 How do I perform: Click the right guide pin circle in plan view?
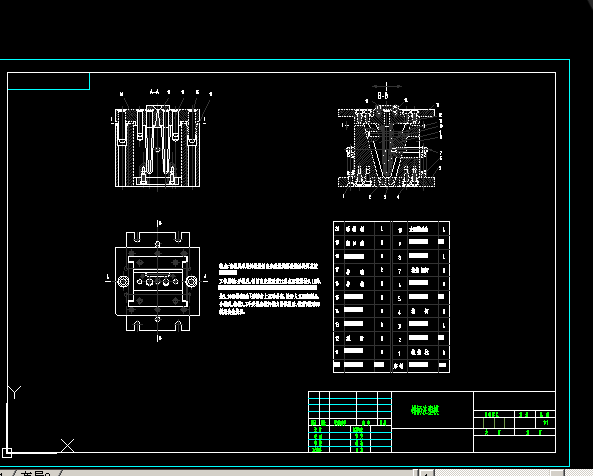[x=191, y=281]
